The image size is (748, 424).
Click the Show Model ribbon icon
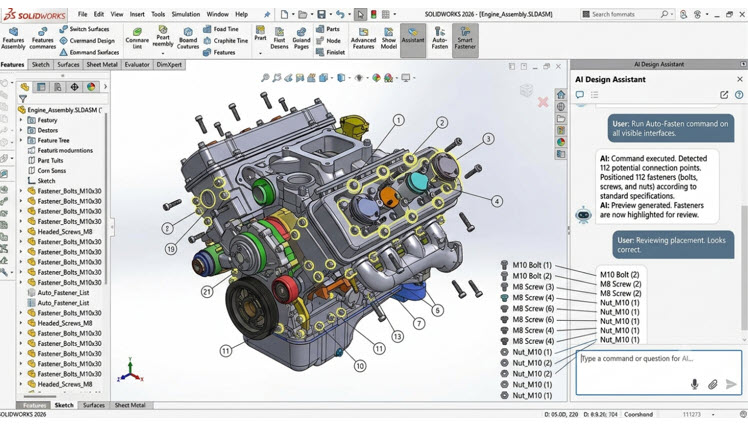tap(389, 38)
